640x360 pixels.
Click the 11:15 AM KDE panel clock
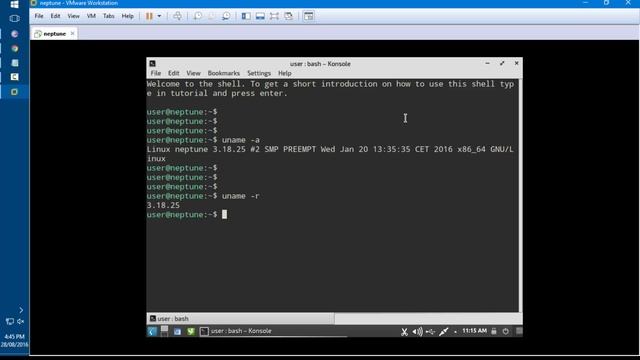(x=474, y=331)
